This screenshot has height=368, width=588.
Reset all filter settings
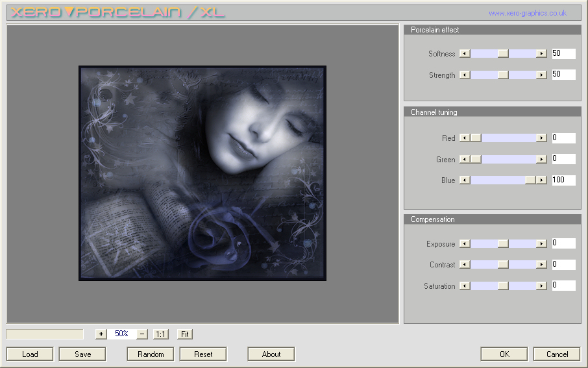click(x=203, y=354)
